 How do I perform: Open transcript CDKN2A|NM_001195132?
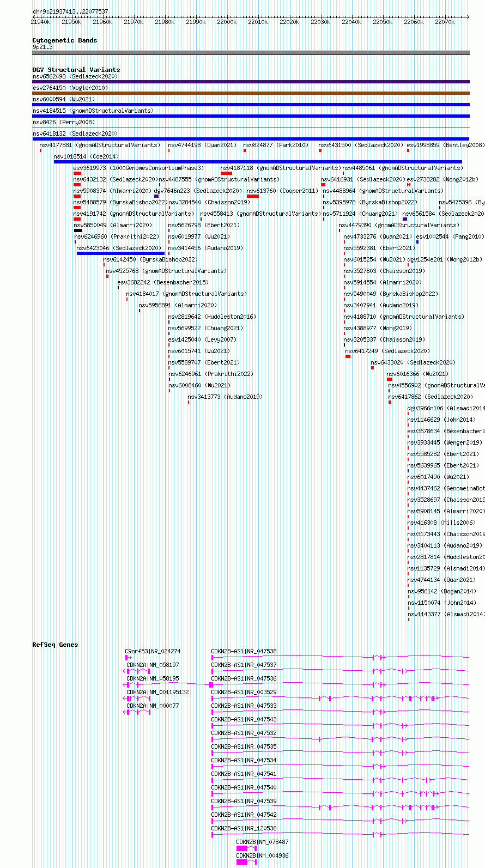[x=157, y=692]
